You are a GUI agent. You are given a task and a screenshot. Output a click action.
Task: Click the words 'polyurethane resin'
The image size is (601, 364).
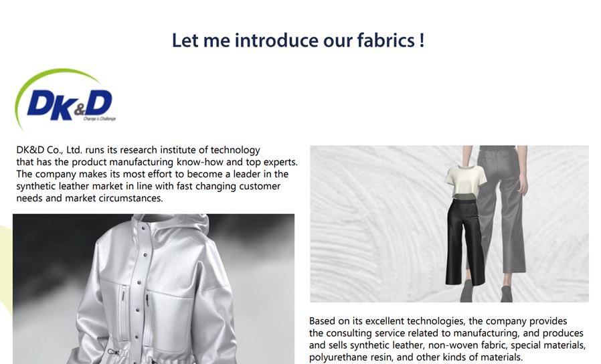point(351,357)
